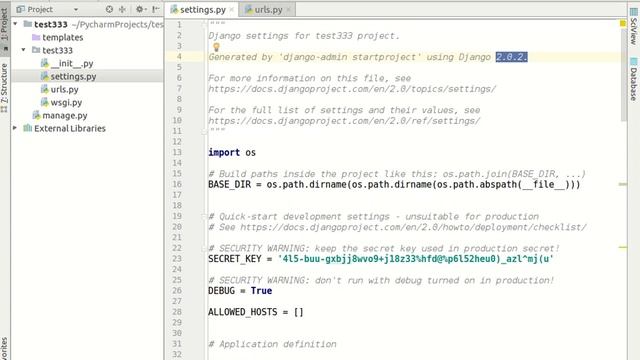Collapse the test333 root project folder
Screen dimensions: 640x360
click(16, 24)
